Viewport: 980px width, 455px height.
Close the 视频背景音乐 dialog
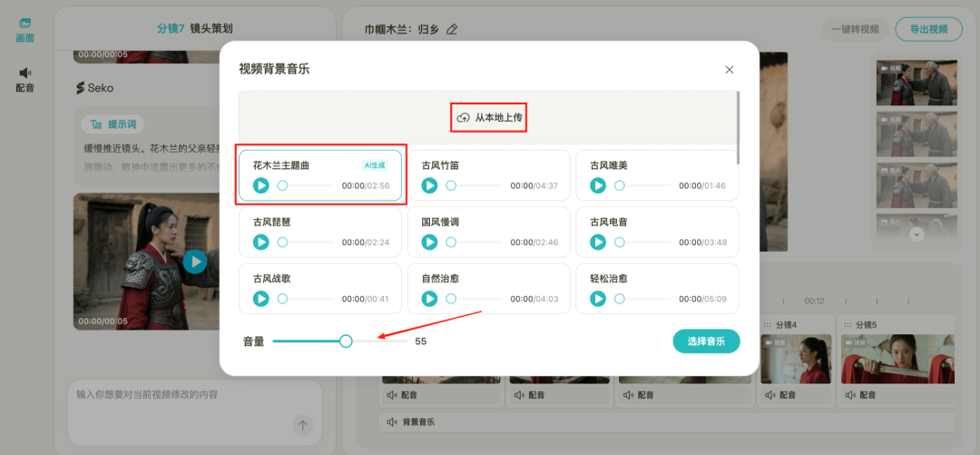click(x=729, y=69)
